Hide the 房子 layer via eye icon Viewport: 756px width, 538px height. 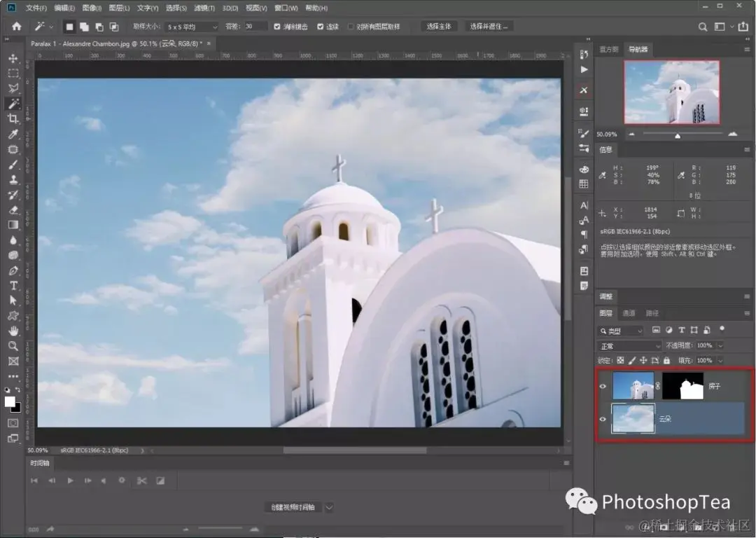point(603,386)
